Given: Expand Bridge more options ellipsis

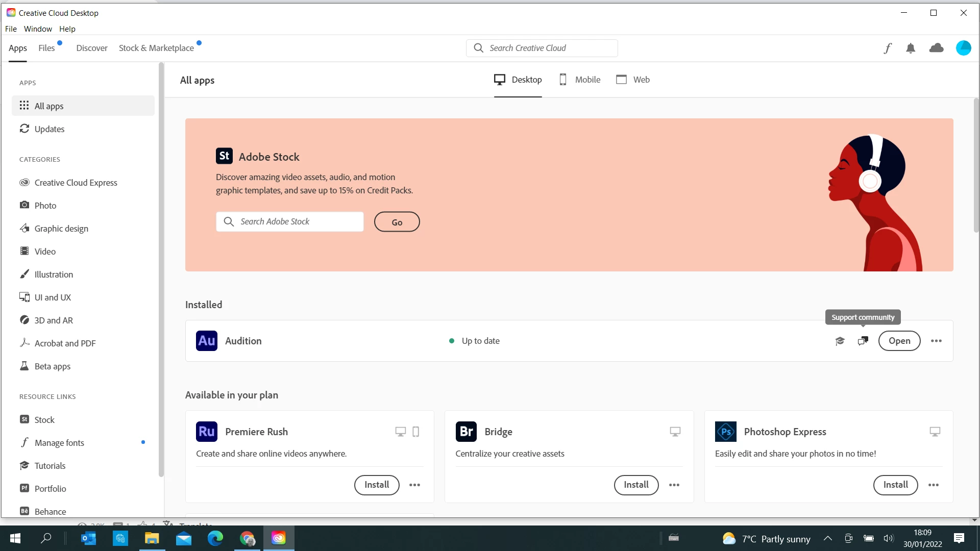Looking at the screenshot, I should 674,485.
